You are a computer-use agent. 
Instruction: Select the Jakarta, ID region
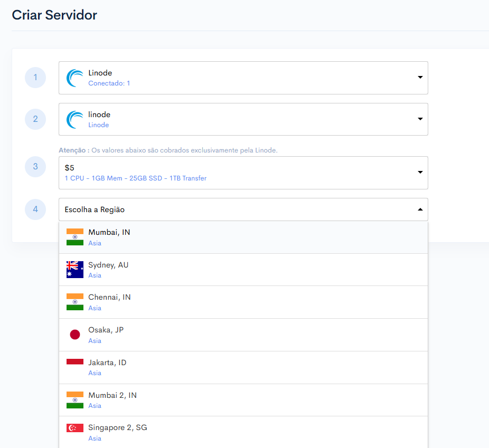[x=243, y=368]
